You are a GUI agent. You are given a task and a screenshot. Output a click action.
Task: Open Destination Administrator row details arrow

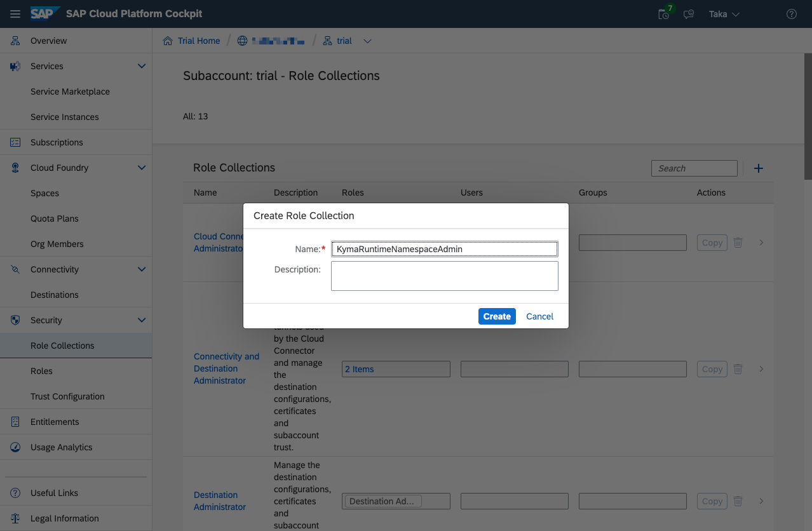761,501
